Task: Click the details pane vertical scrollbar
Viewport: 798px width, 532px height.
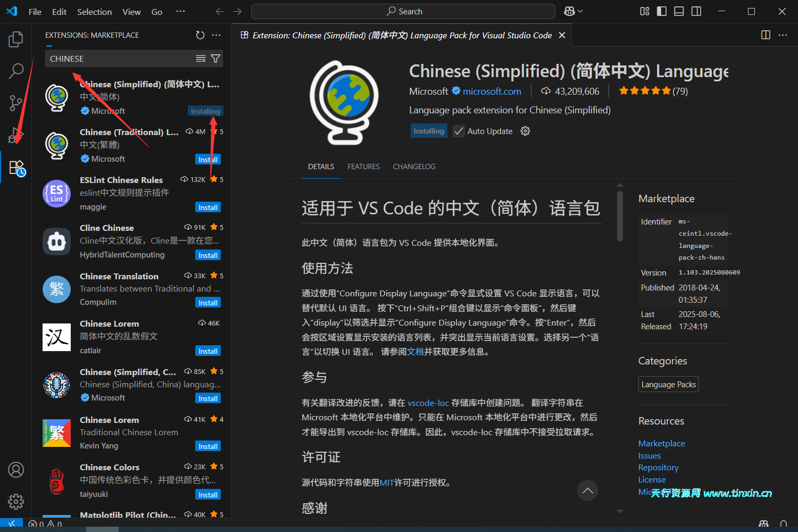Action: 620,216
